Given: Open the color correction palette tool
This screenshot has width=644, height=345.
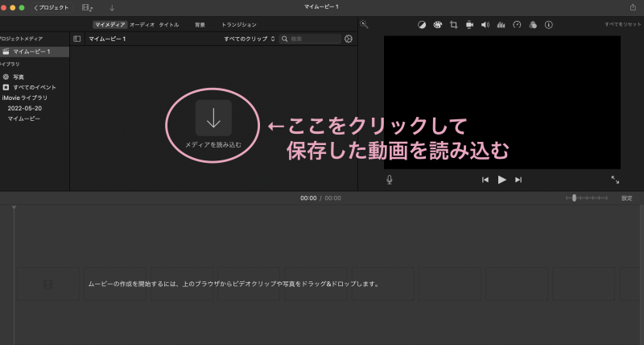Looking at the screenshot, I should (437, 25).
